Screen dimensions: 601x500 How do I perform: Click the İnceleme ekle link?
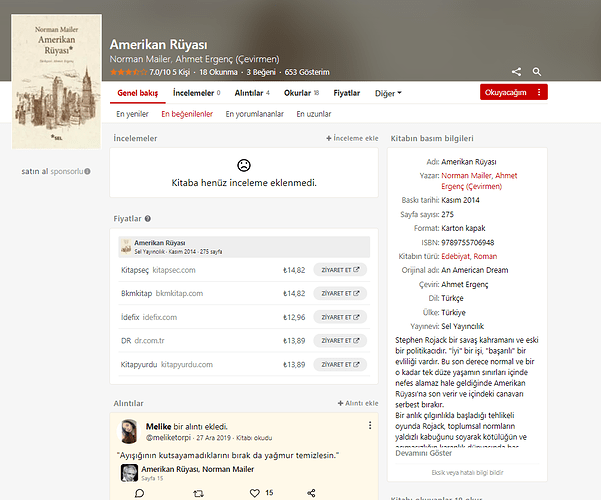[x=352, y=138]
